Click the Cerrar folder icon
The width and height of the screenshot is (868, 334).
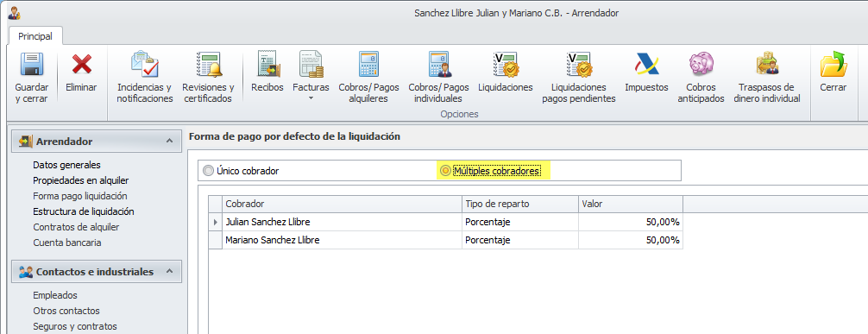(x=833, y=64)
